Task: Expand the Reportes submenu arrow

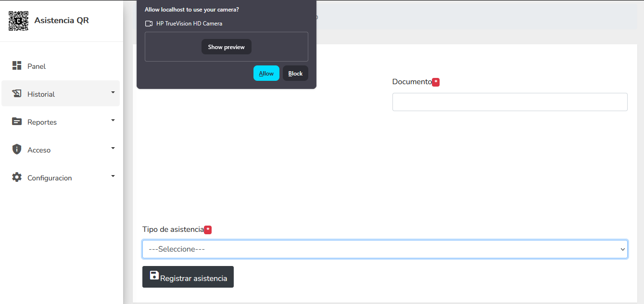Action: point(113,120)
